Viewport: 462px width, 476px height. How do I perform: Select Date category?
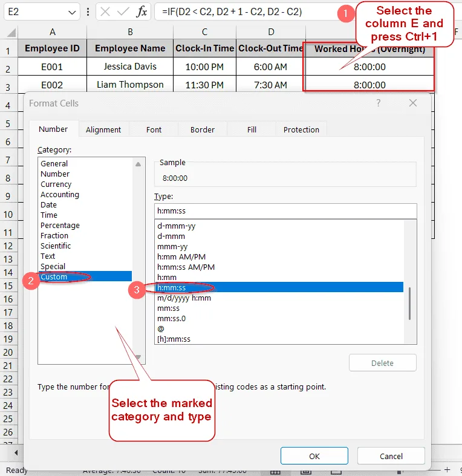(85, 204)
